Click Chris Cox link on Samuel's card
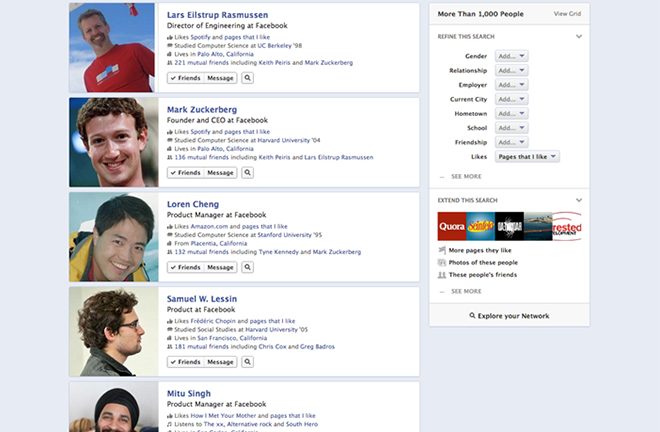The width and height of the screenshot is (660, 432). [x=272, y=347]
